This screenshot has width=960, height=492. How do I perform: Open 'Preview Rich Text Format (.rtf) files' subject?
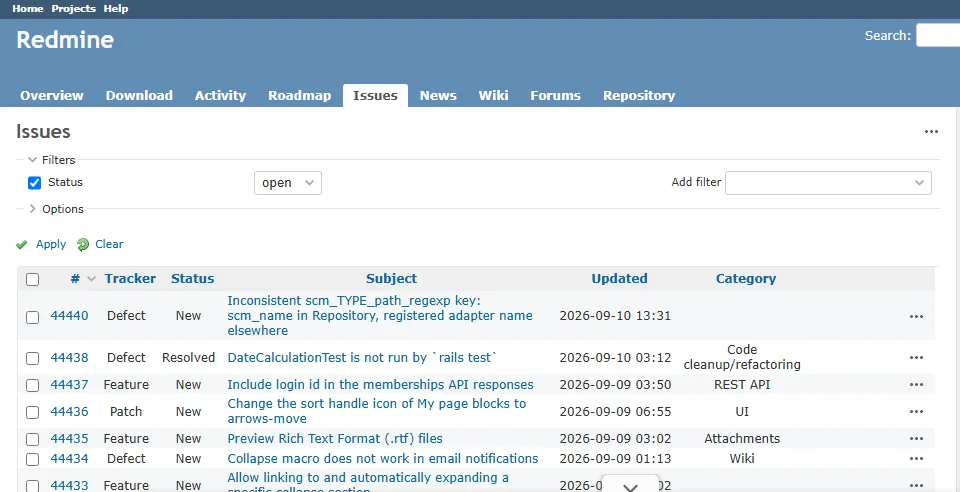tap(335, 438)
